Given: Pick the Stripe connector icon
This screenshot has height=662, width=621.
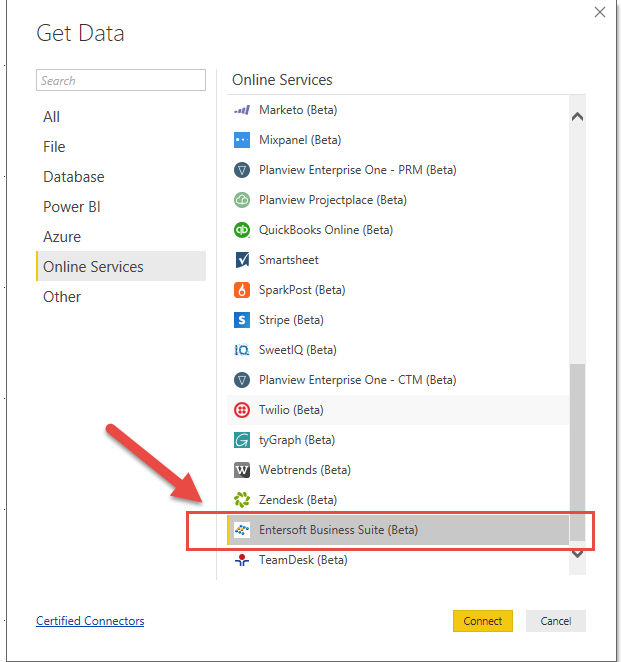Looking at the screenshot, I should (x=242, y=320).
